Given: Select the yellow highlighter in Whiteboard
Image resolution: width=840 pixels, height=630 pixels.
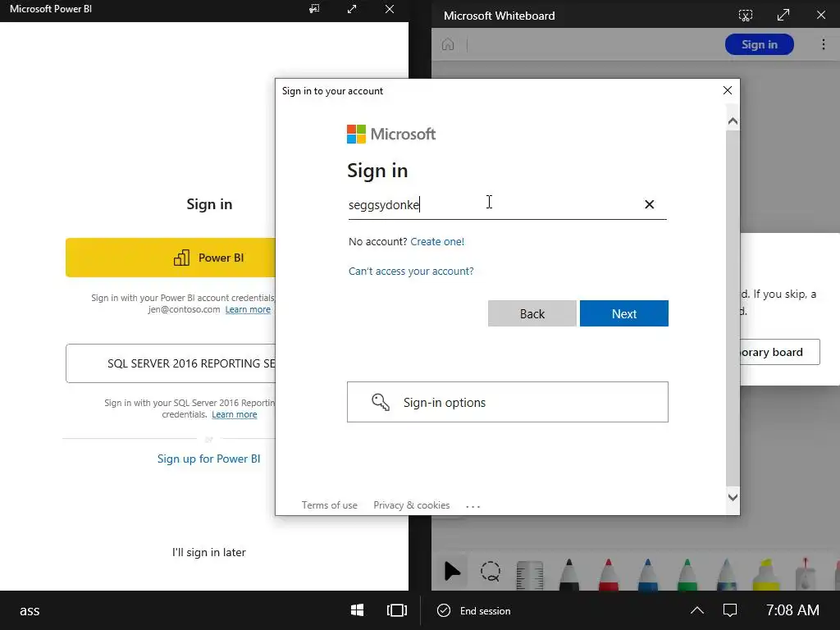Looking at the screenshot, I should (x=766, y=574).
